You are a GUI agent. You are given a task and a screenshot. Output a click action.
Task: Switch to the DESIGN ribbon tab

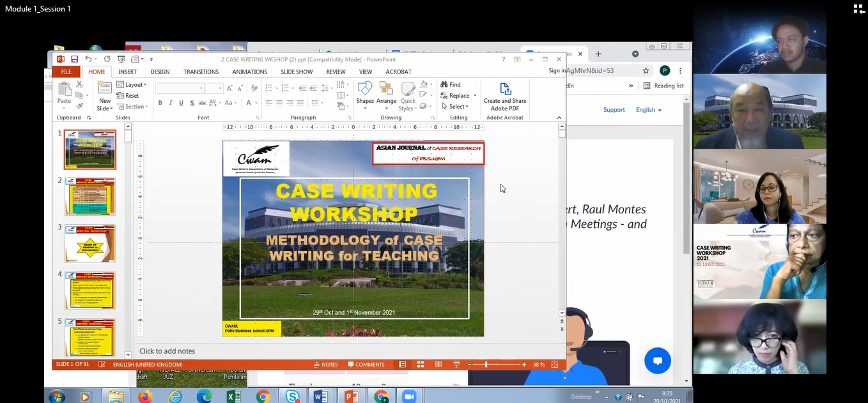tap(160, 72)
